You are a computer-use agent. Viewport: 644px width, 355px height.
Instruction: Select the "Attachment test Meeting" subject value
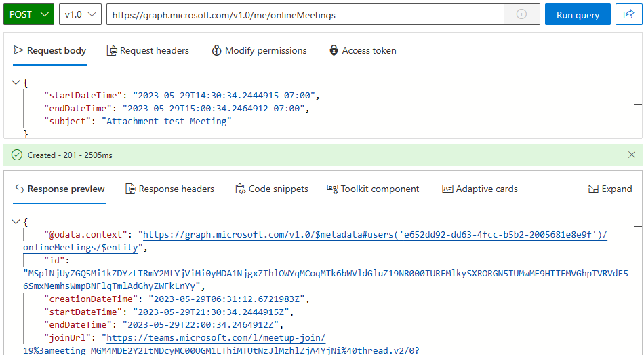[166, 122]
